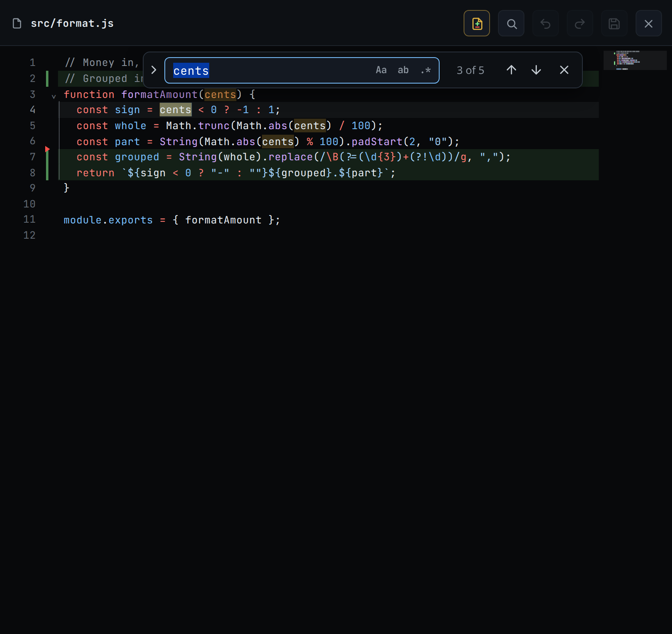Click the 'whole' variable on line 5
This screenshot has height=634, width=672.
pyautogui.click(x=130, y=126)
